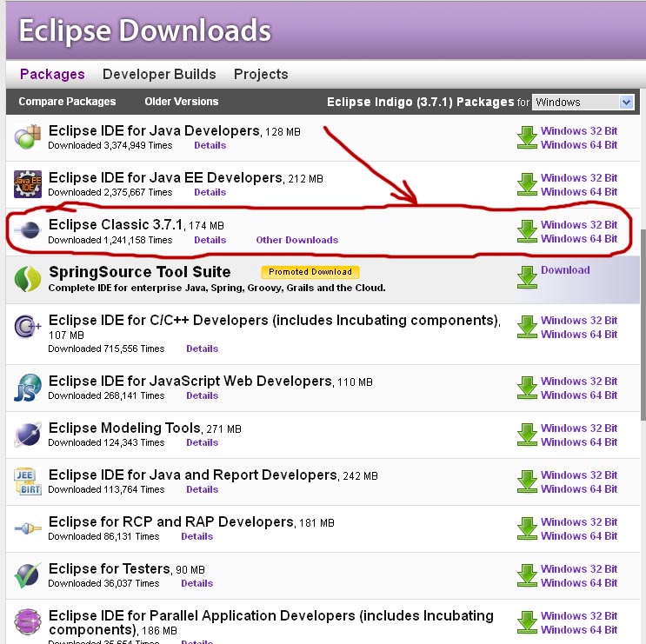Viewport: 646px width, 644px height.
Task: Click green download arrow for C/C++ Developers
Action: click(x=527, y=327)
